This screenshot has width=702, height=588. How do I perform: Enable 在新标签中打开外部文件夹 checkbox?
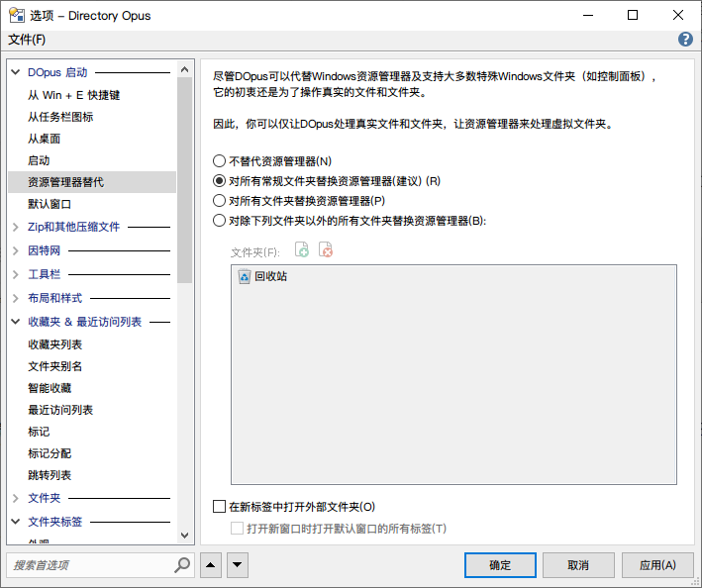pyautogui.click(x=219, y=507)
